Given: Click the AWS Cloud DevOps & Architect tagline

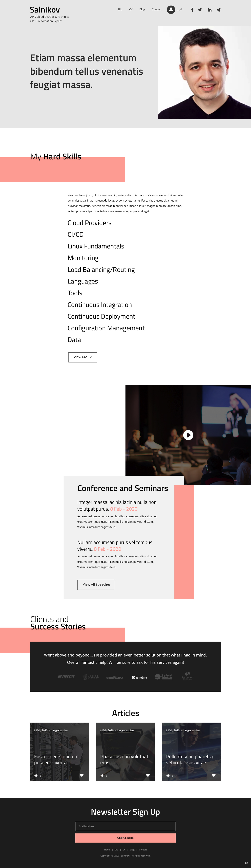Looking at the screenshot, I should (x=49, y=16).
